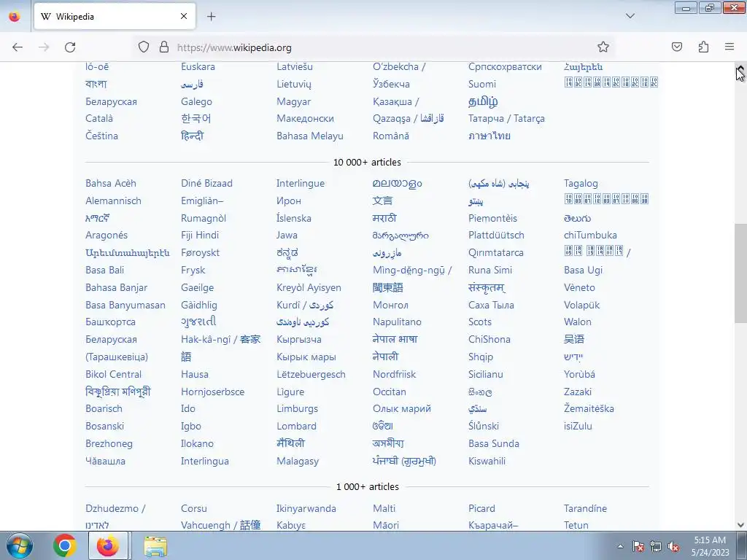Open the Bahasa Melayu link
The image size is (747, 560).
pyautogui.click(x=309, y=136)
